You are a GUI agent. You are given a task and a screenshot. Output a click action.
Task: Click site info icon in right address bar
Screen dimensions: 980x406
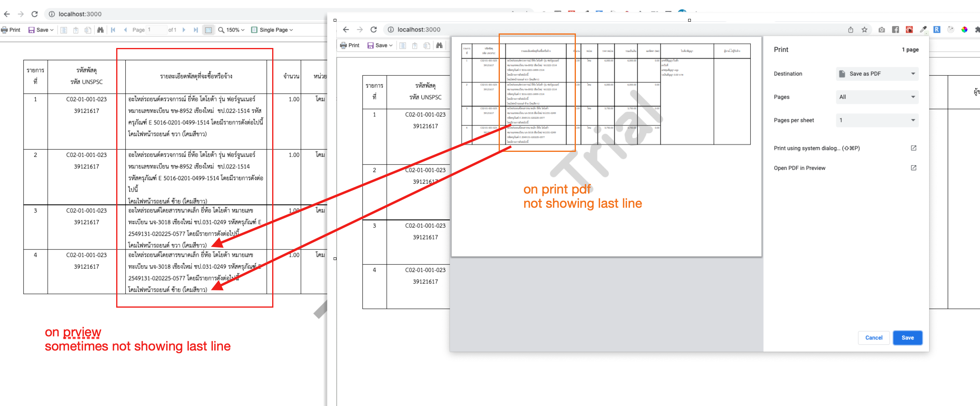click(391, 30)
